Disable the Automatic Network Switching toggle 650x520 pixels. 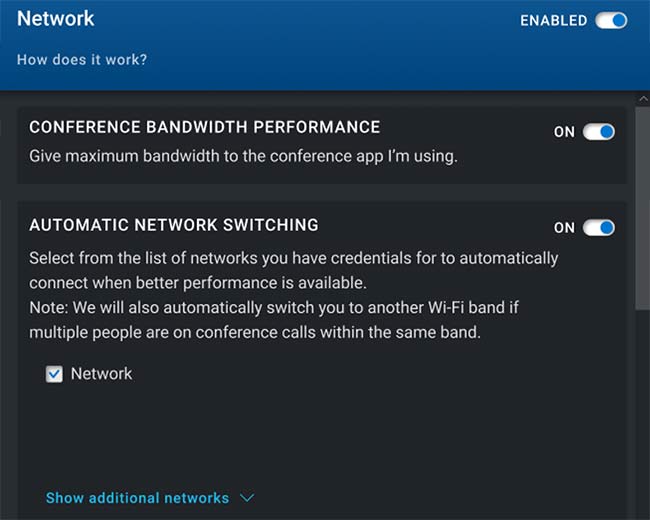[x=599, y=228]
